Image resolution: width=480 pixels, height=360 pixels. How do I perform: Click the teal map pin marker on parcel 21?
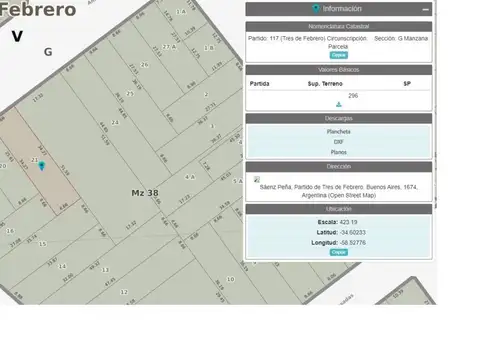pyautogui.click(x=42, y=166)
